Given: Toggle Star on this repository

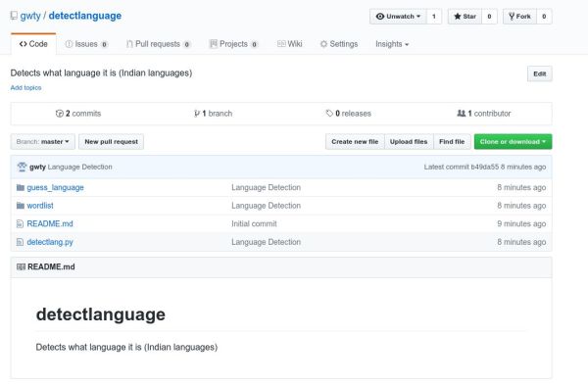Looking at the screenshot, I should coord(465,17).
